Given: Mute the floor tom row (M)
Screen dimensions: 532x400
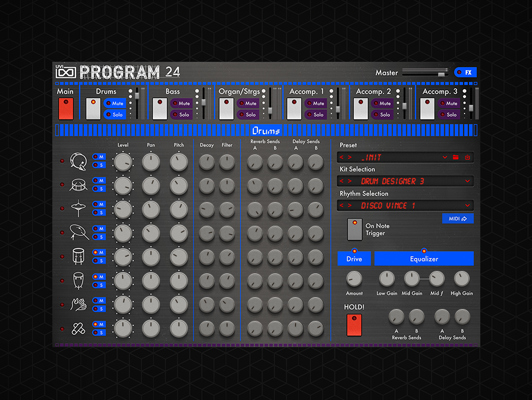Looking at the screenshot, I should pyautogui.click(x=99, y=253).
